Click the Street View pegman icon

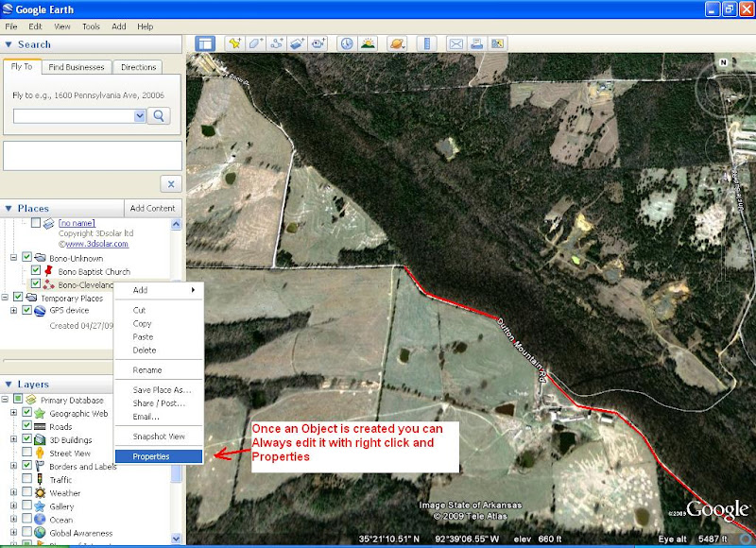pyautogui.click(x=40, y=454)
